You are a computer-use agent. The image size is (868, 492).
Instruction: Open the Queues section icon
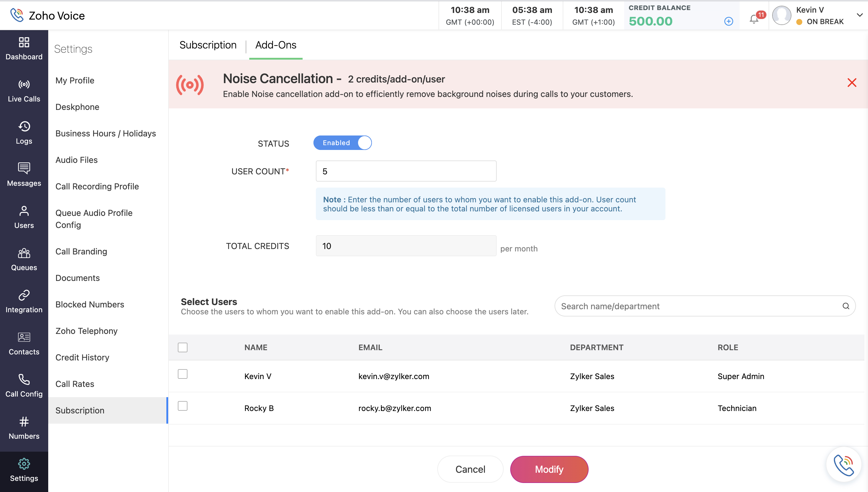coord(24,253)
